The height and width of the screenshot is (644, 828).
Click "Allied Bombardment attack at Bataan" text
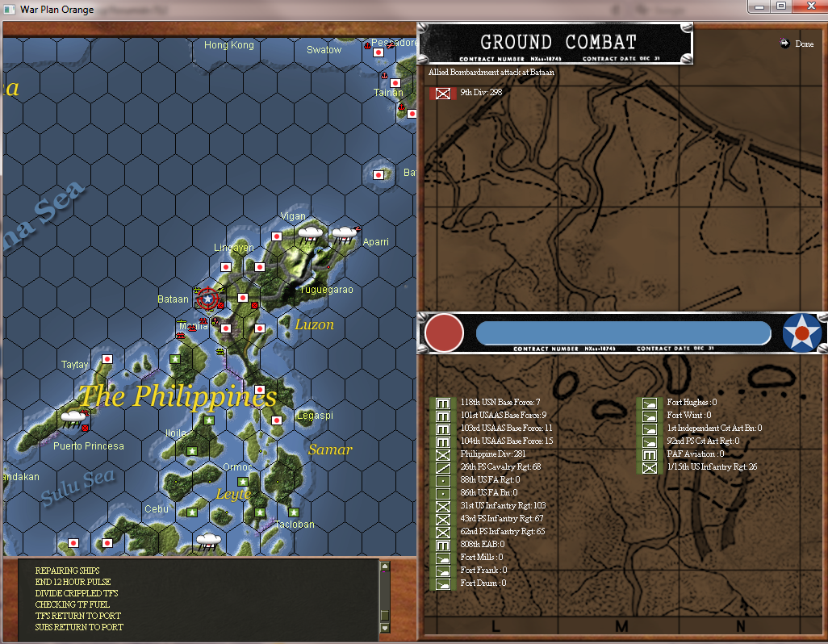pos(491,73)
